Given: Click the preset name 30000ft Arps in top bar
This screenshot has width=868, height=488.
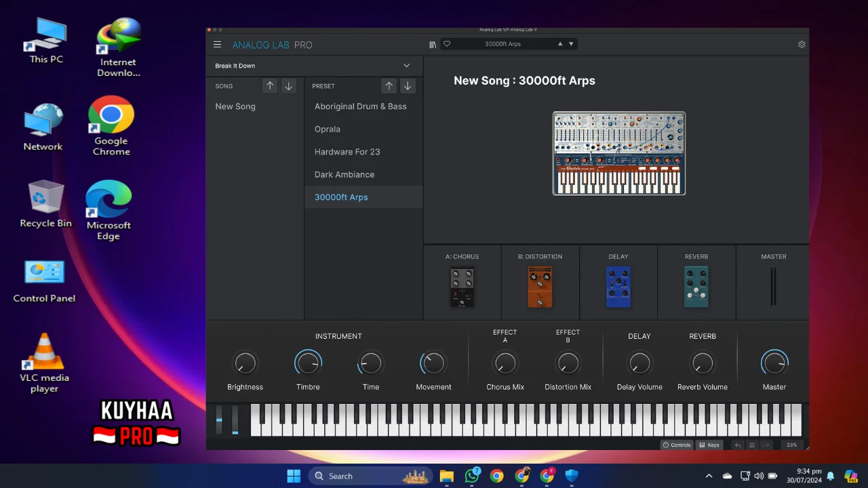Looking at the screenshot, I should coord(502,44).
